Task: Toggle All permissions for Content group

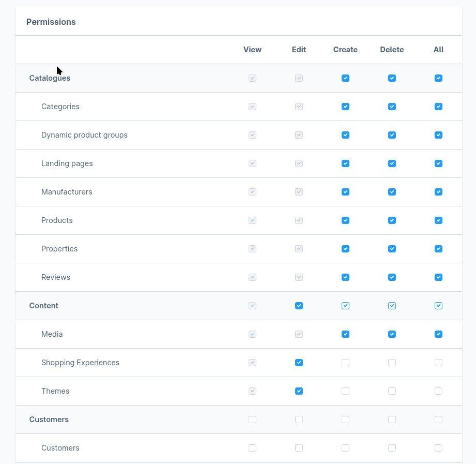Action: pos(438,306)
